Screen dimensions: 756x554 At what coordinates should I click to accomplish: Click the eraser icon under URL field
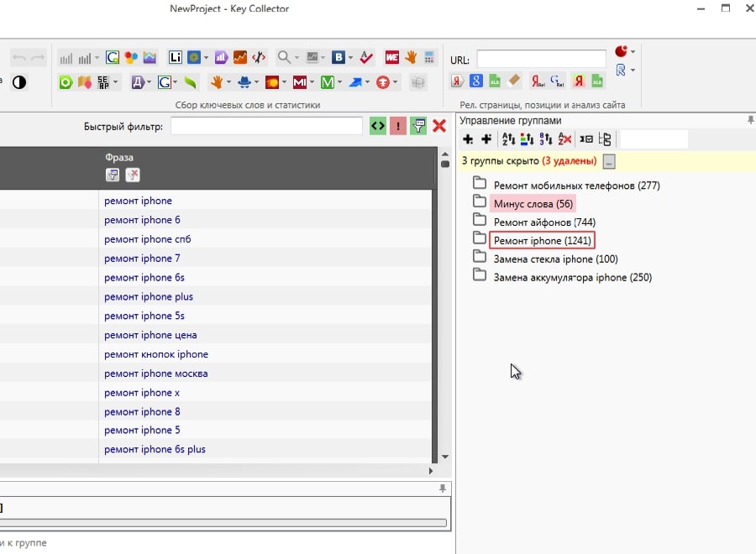coord(514,81)
